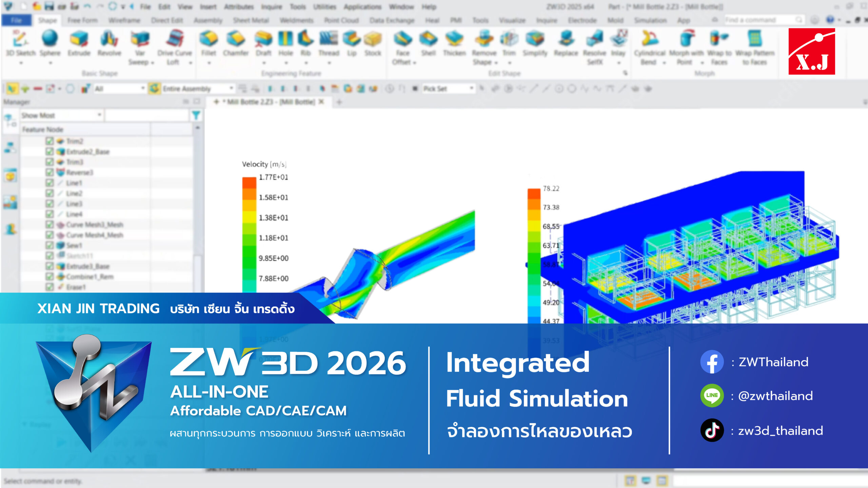Open the Sheet Metal ribbon tab
Viewport: 868px width, 488px height.
251,20
